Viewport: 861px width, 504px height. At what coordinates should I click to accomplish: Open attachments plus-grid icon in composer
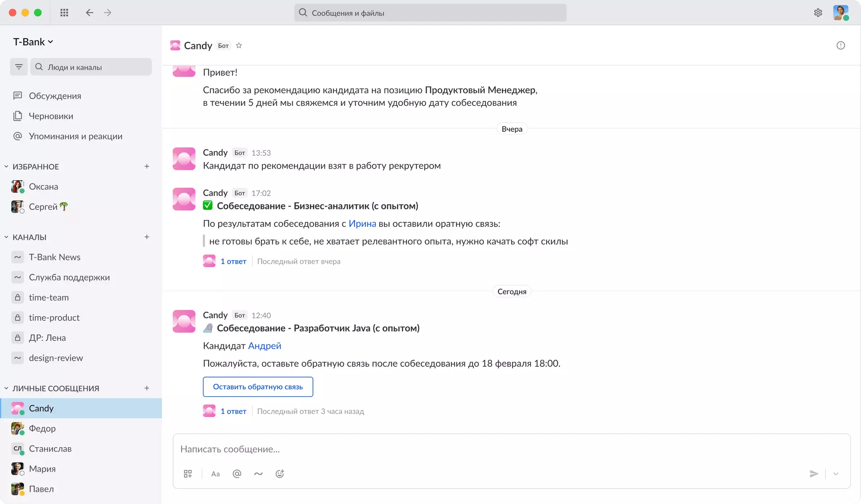click(188, 474)
